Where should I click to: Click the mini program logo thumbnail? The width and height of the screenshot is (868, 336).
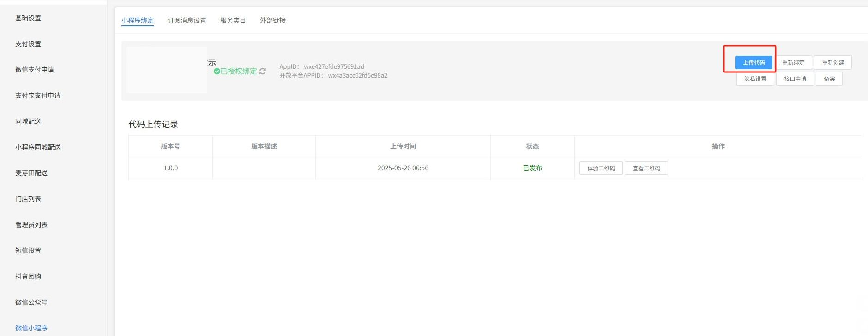[166, 70]
